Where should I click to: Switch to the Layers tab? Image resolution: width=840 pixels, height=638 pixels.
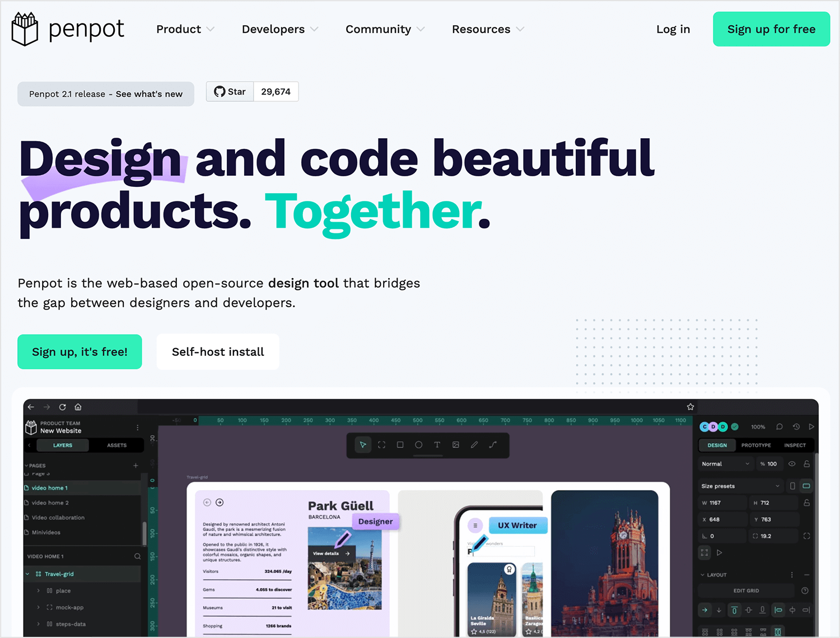pos(63,445)
